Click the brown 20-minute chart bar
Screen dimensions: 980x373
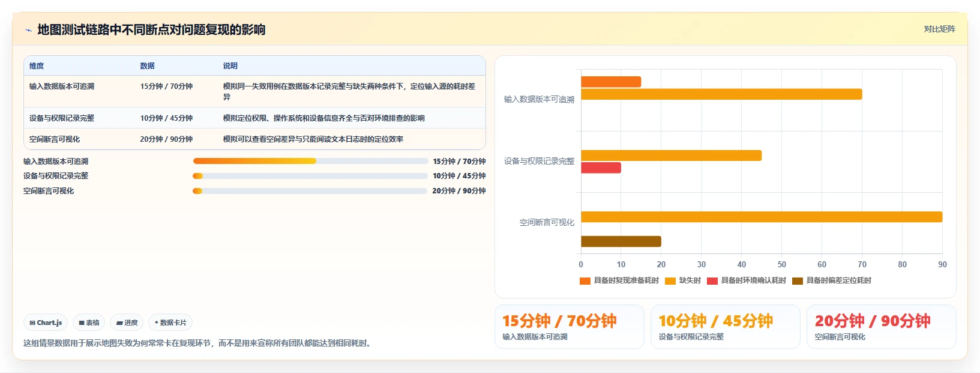[x=621, y=241]
